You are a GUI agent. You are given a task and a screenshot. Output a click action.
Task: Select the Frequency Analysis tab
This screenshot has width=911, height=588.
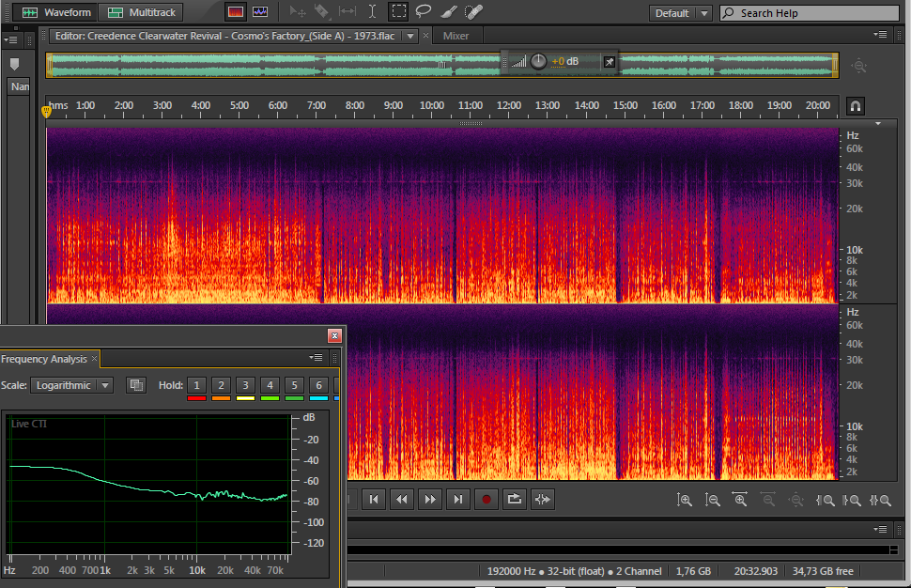tap(44, 359)
